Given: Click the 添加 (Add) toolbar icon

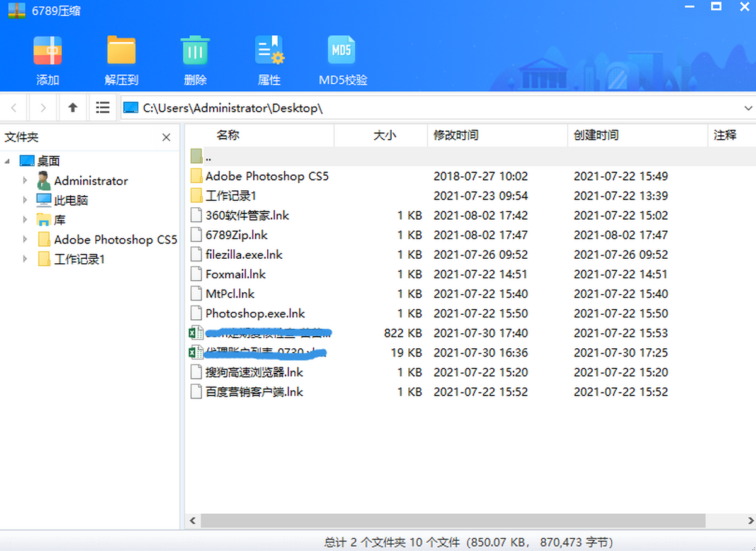Looking at the screenshot, I should coord(47,52).
